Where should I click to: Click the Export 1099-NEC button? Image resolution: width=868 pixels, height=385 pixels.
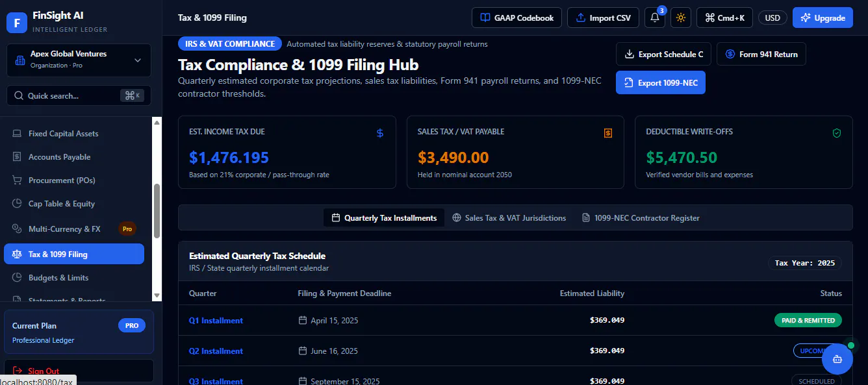(661, 83)
